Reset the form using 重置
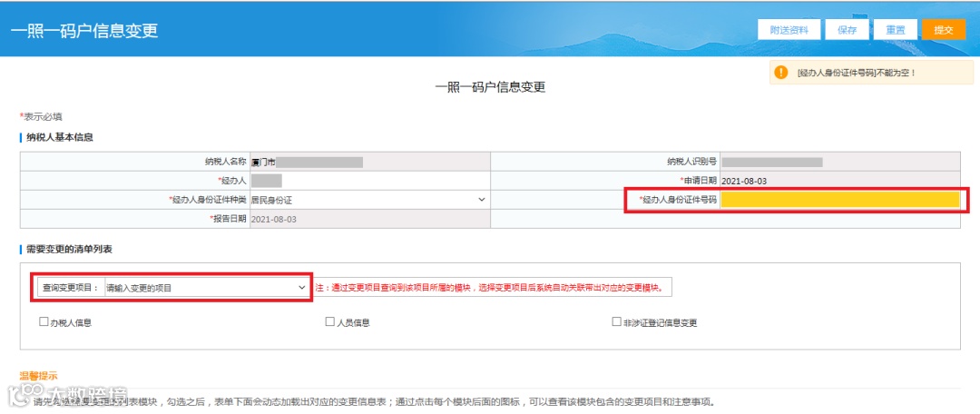The height and width of the screenshot is (414, 980). [x=895, y=29]
